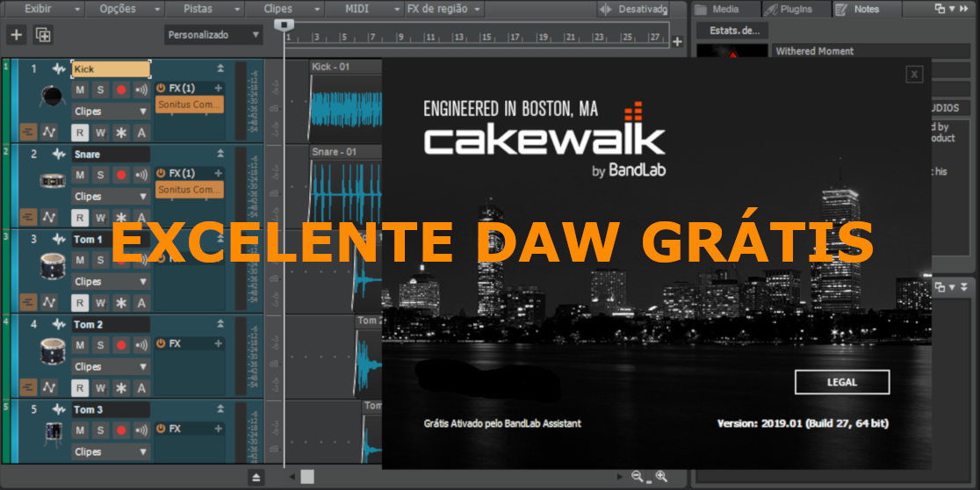
Task: Open Sonitus Compressor on Snare track
Action: 190,190
